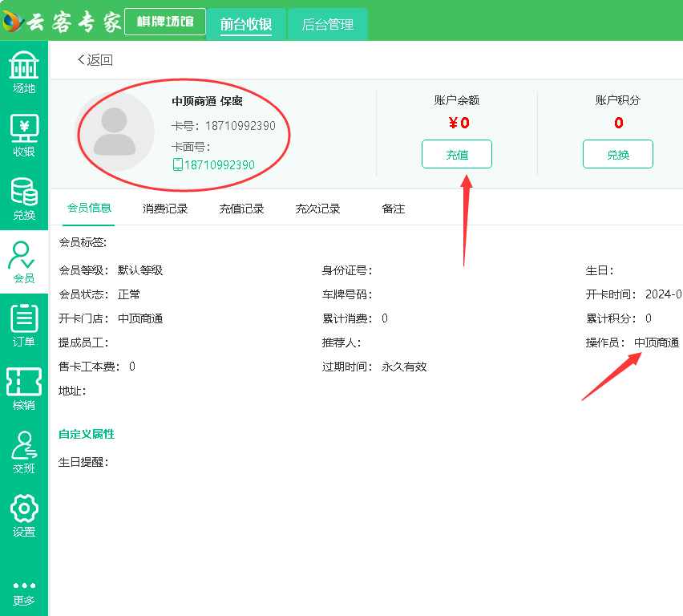This screenshot has height=616, width=683.
Task: Open the 订单 orders sidebar icon
Action: (24, 325)
